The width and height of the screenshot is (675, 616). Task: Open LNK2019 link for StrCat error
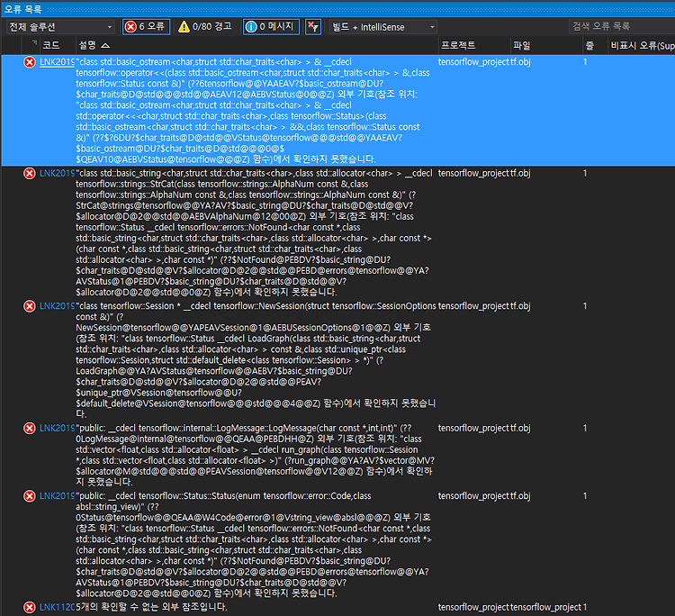57,173
